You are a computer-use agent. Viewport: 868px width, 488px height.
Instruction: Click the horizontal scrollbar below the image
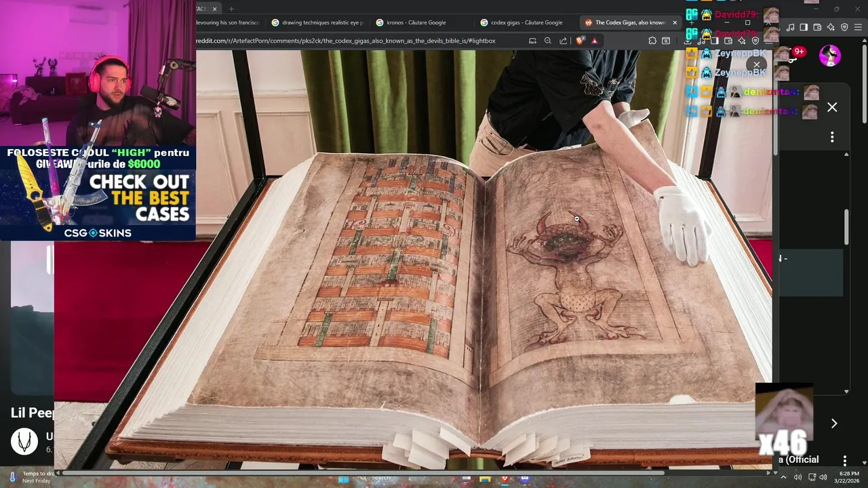(363, 473)
